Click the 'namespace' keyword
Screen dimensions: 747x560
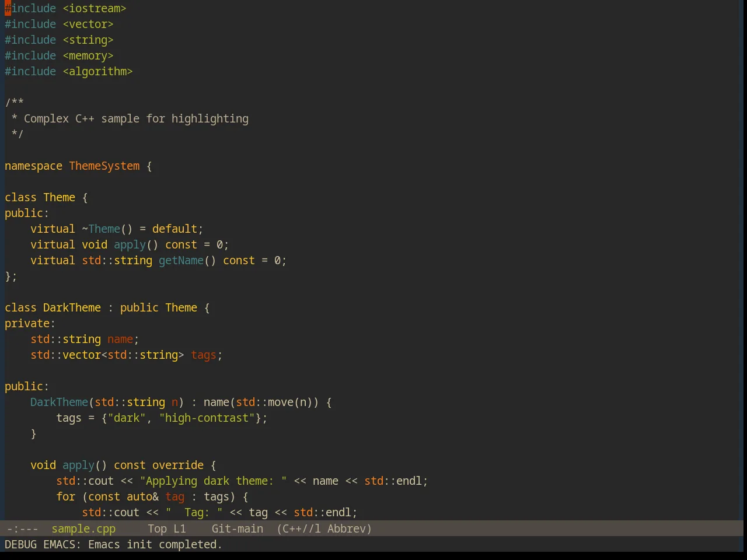pyautogui.click(x=33, y=166)
